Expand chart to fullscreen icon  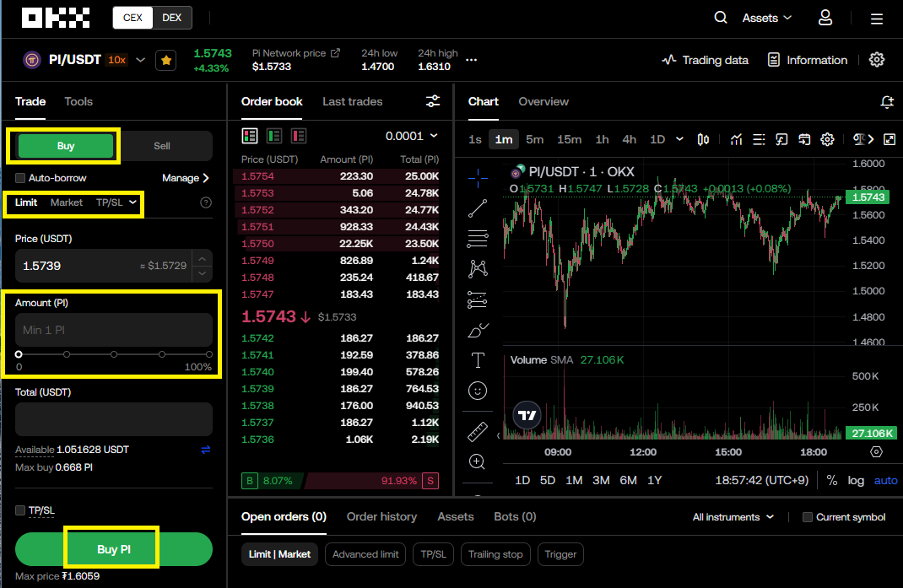pos(889,139)
